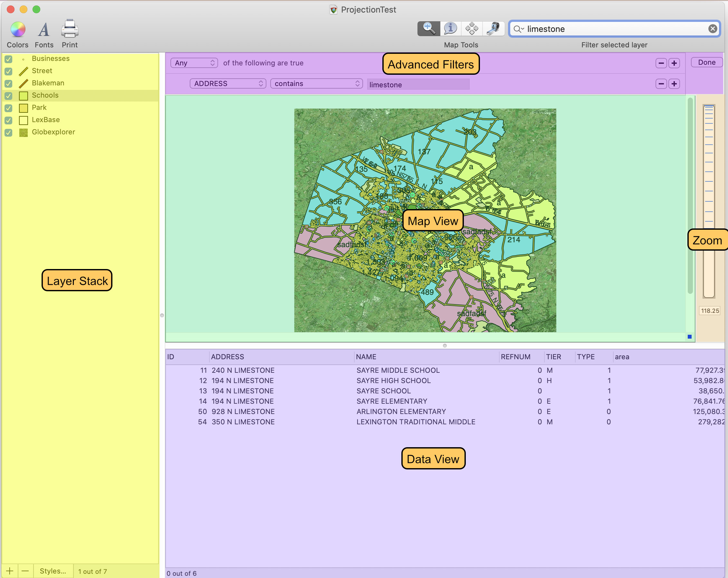Screen dimensions: 728x578
Task: Open the Any condition dropdown
Action: coord(194,63)
